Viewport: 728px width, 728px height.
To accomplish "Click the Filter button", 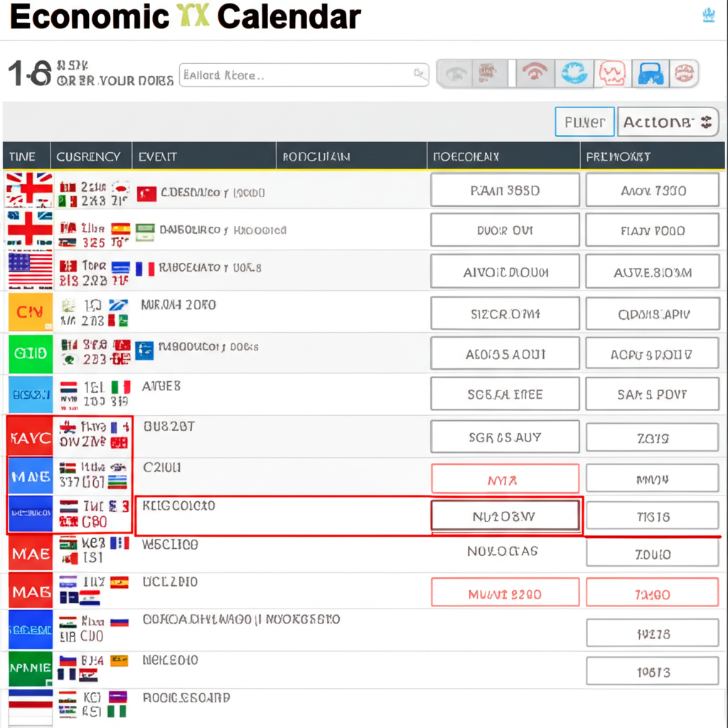I will point(584,122).
